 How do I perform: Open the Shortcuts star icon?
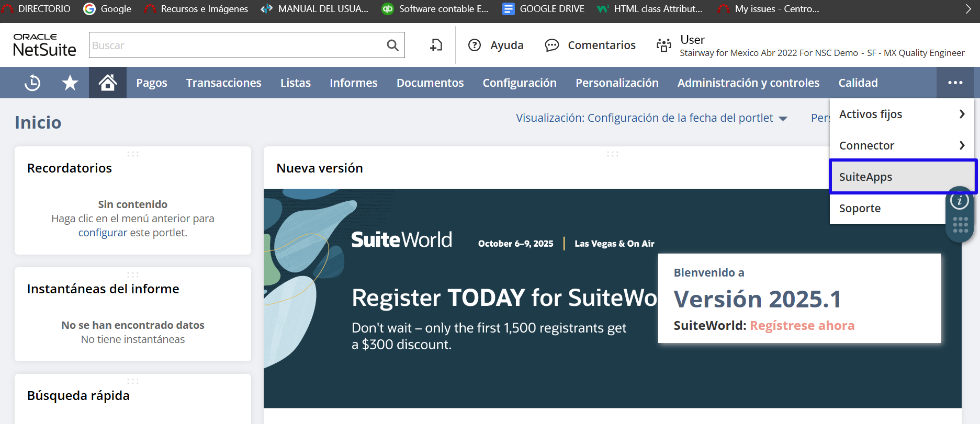pyautogui.click(x=70, y=83)
